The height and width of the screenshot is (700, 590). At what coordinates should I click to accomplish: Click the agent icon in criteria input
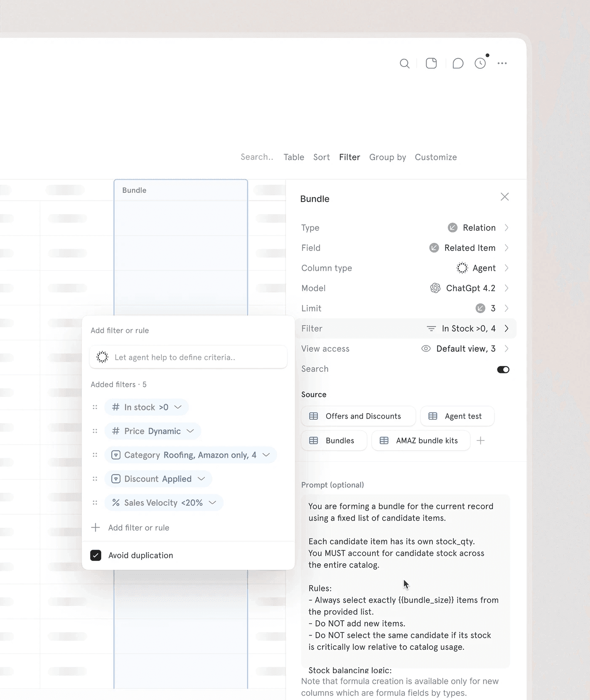point(102,357)
